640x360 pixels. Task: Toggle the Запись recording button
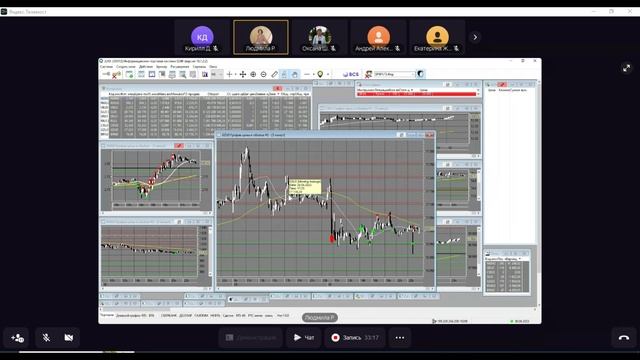click(355, 338)
